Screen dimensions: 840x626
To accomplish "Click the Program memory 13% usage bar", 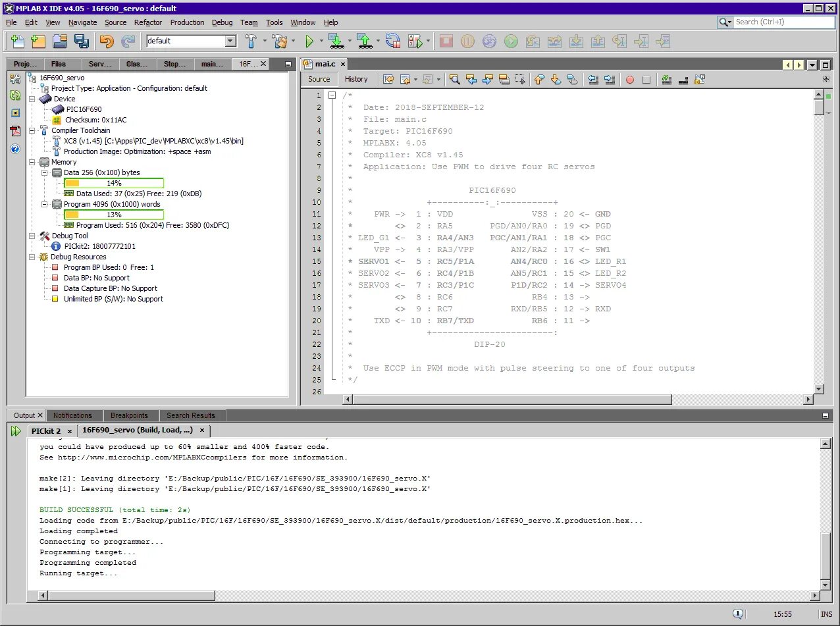I will click(114, 215).
